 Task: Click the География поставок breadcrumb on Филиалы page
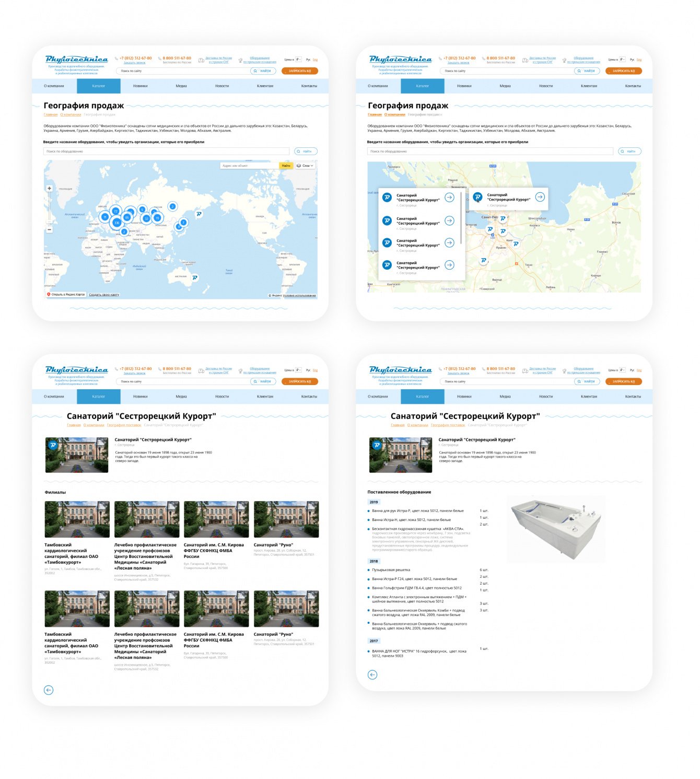[x=124, y=425]
